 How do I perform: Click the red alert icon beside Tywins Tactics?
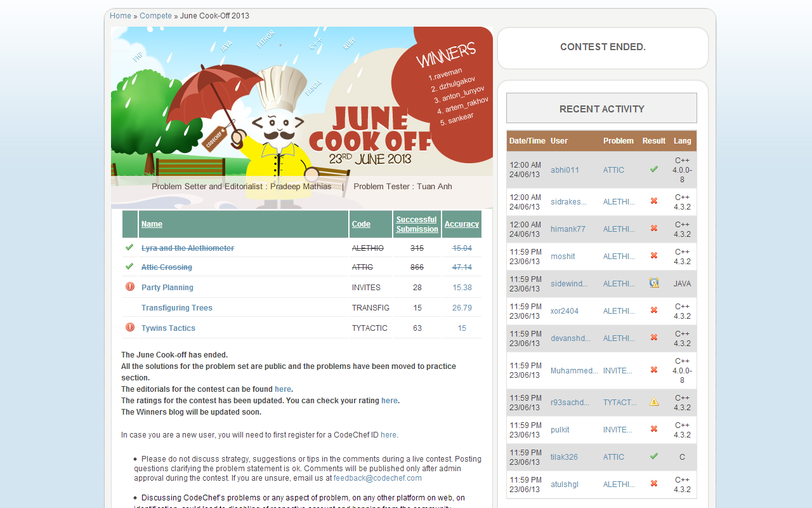tap(130, 327)
